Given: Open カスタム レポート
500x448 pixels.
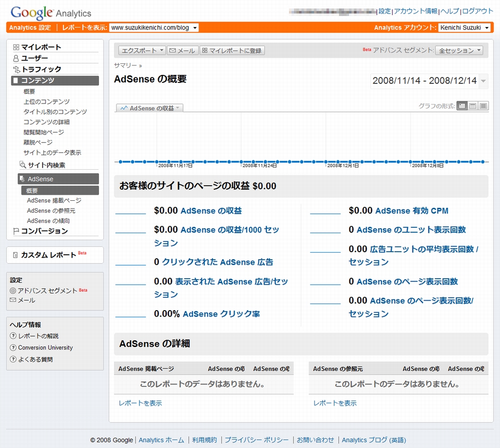Looking at the screenshot, I should [48, 255].
